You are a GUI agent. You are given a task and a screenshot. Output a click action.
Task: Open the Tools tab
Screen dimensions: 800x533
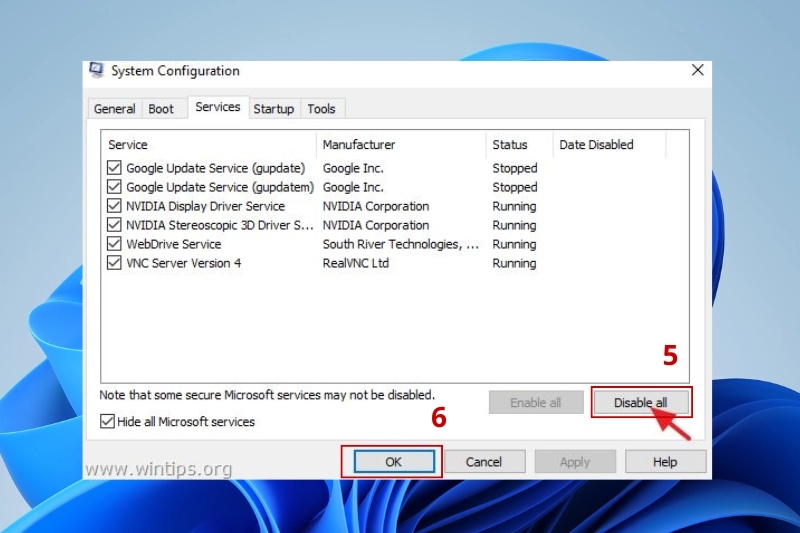click(x=321, y=109)
